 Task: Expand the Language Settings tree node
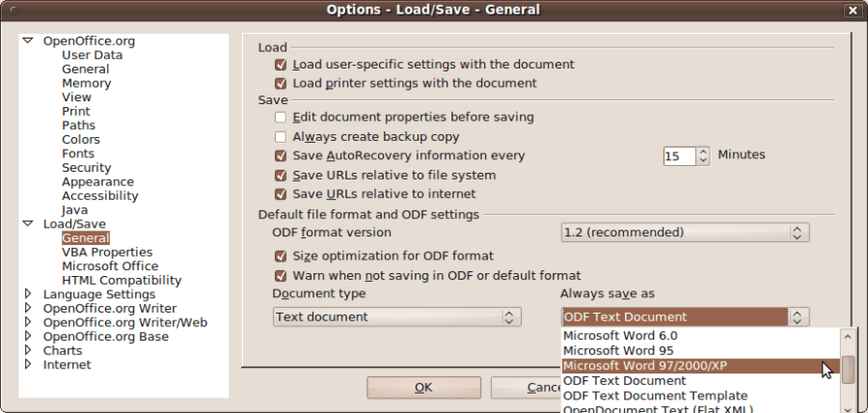pos(27,294)
